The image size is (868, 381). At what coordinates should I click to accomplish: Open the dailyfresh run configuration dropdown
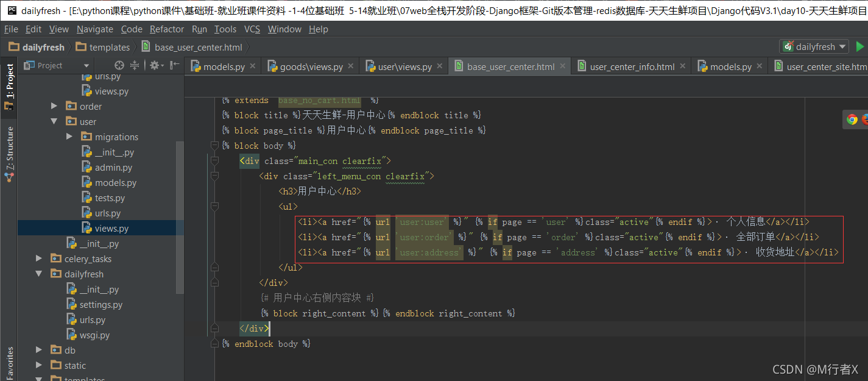(813, 46)
